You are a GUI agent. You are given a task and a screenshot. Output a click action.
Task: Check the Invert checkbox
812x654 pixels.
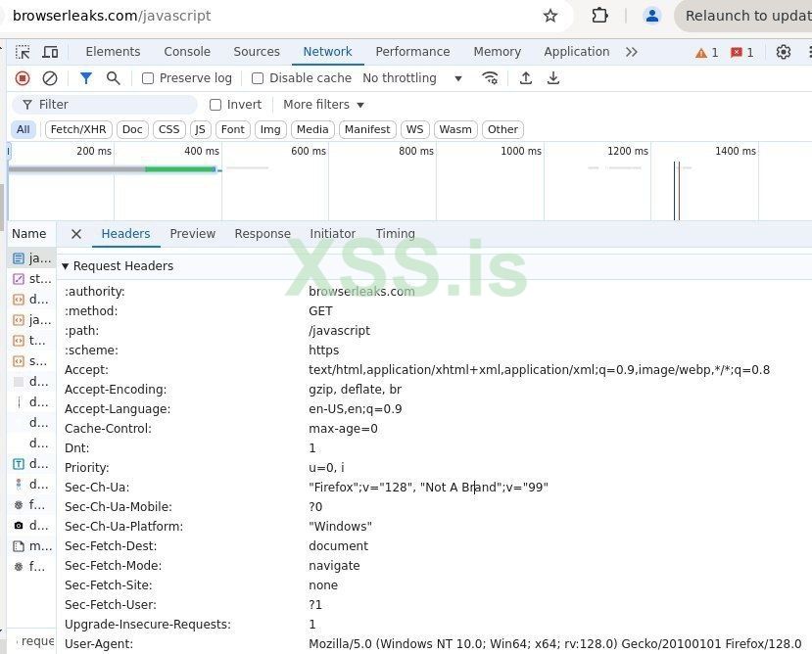(215, 105)
